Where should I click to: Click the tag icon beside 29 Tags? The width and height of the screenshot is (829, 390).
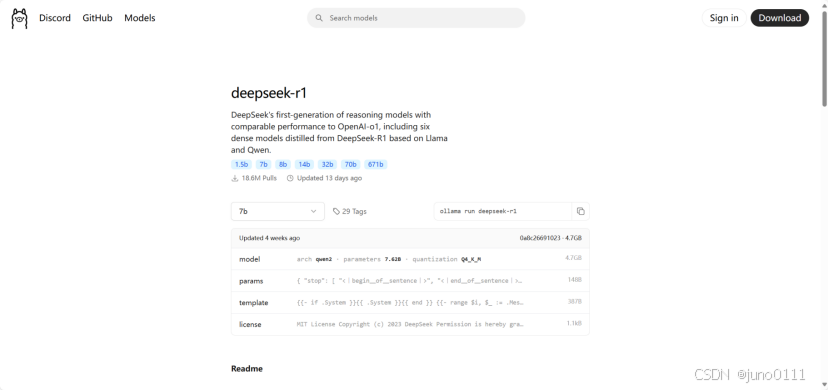tap(336, 211)
